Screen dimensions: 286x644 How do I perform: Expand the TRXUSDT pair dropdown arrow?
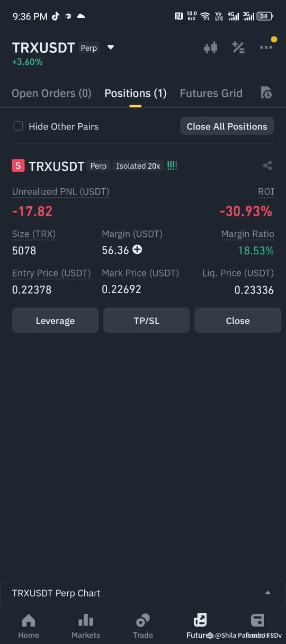click(111, 47)
